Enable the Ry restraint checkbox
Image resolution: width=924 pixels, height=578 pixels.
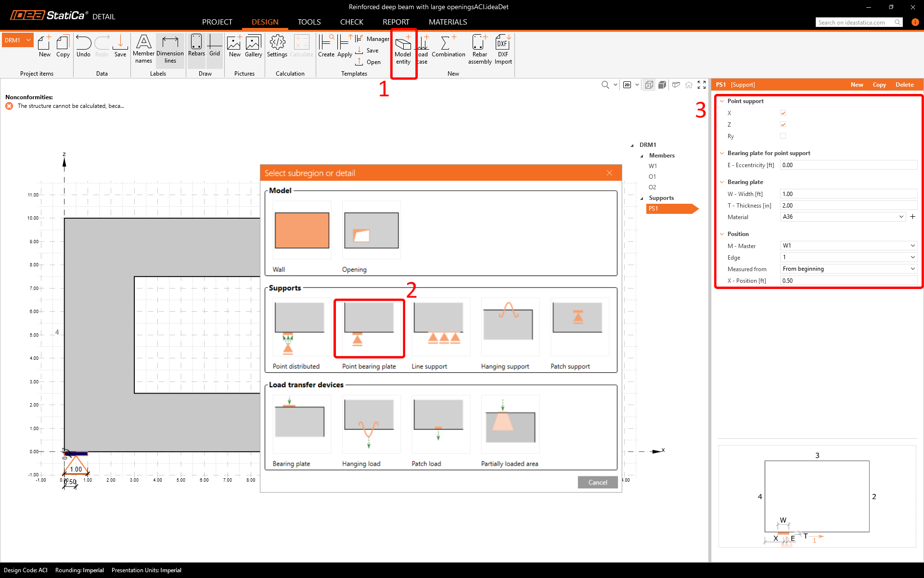pyautogui.click(x=783, y=136)
